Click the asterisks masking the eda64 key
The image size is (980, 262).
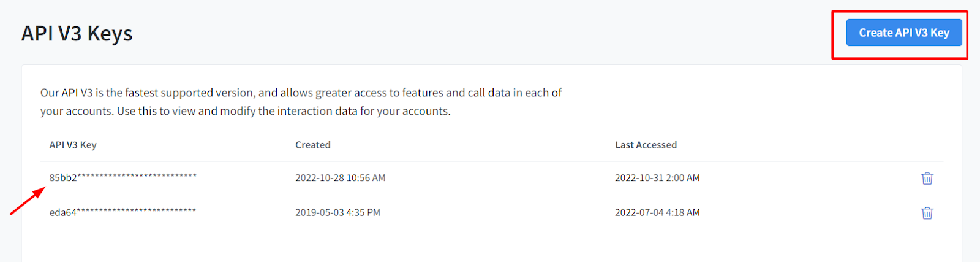(136, 211)
